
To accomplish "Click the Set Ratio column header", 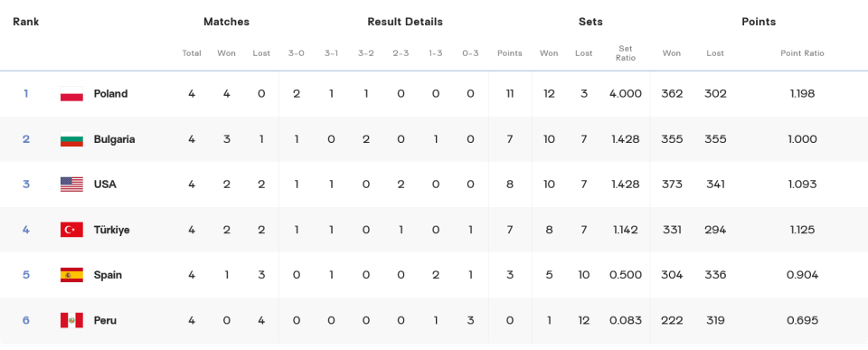I will [626, 53].
